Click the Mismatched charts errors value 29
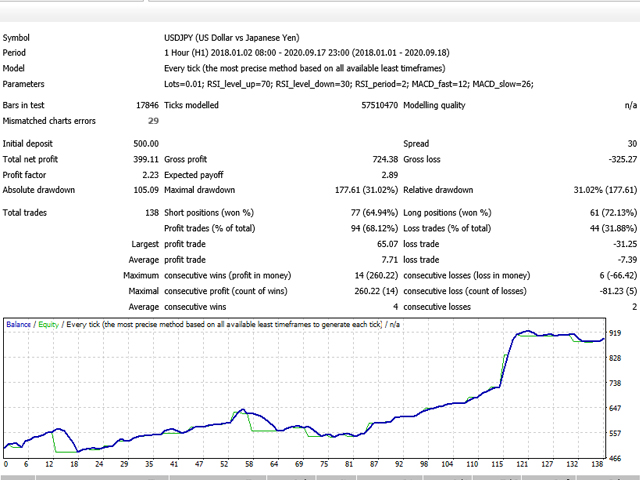Viewport: 640px width, 480px height. (152, 121)
